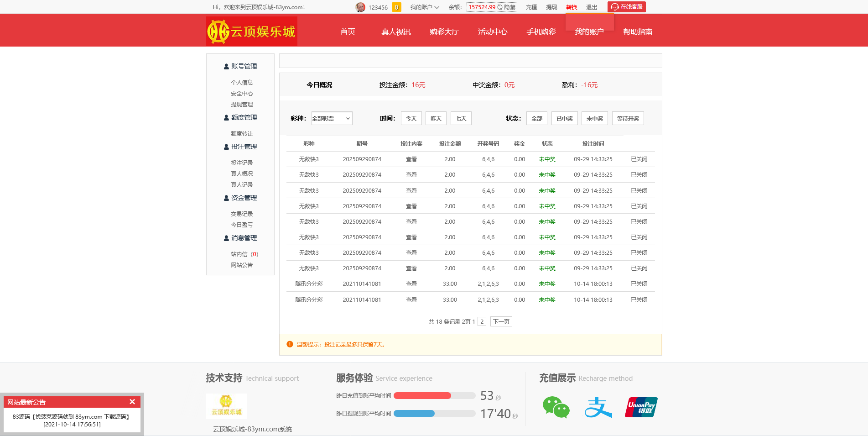
Task: Select status filter 未中奖
Action: [x=595, y=118]
